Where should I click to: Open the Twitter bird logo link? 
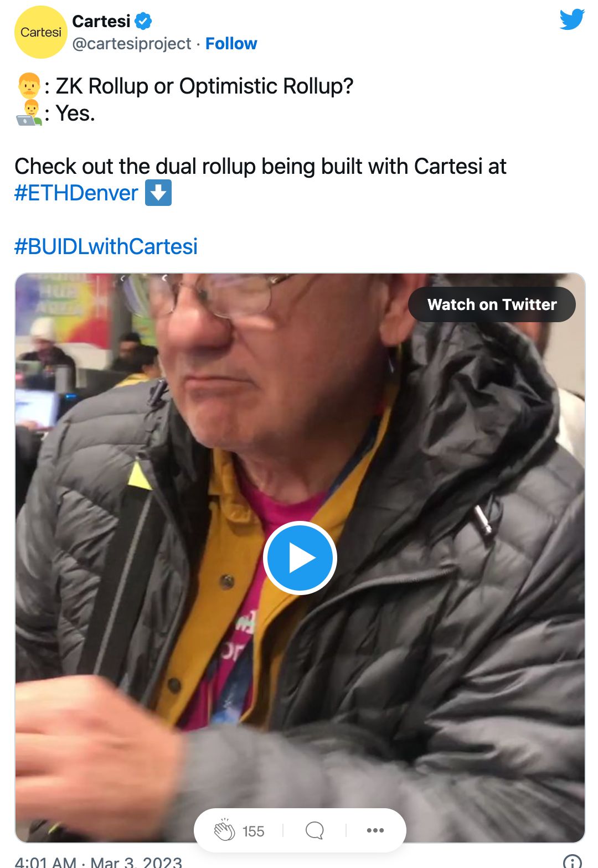571,19
